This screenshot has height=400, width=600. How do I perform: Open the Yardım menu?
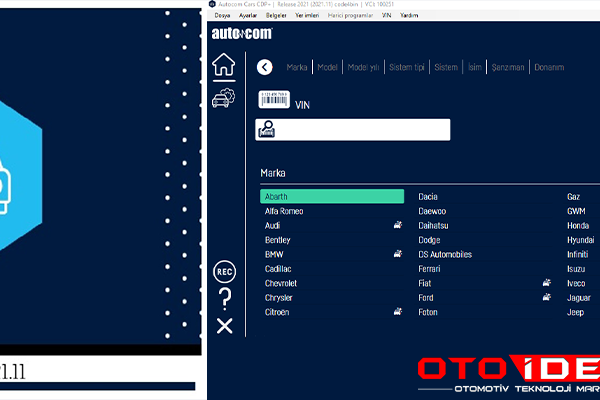click(409, 16)
